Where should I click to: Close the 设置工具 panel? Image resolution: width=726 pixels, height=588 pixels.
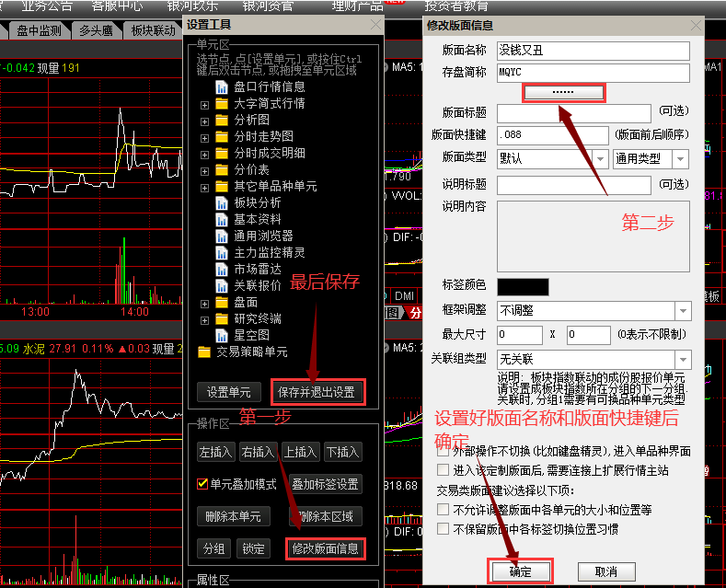point(376,25)
